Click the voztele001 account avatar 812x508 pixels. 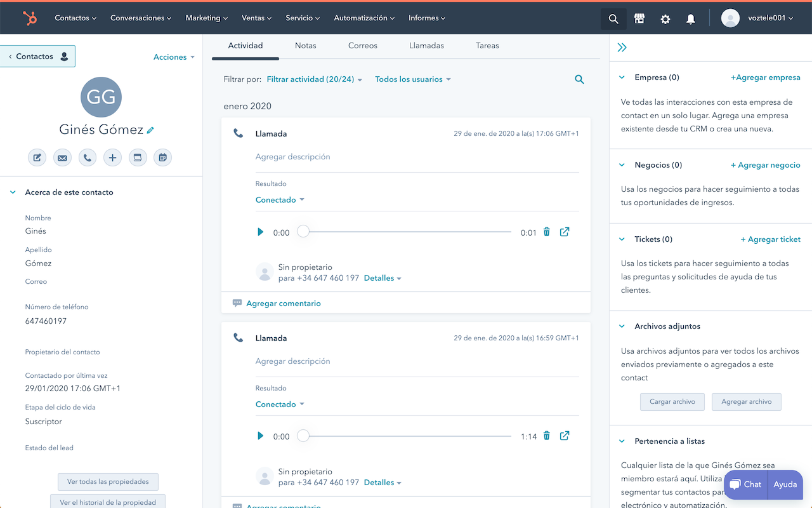pos(730,18)
